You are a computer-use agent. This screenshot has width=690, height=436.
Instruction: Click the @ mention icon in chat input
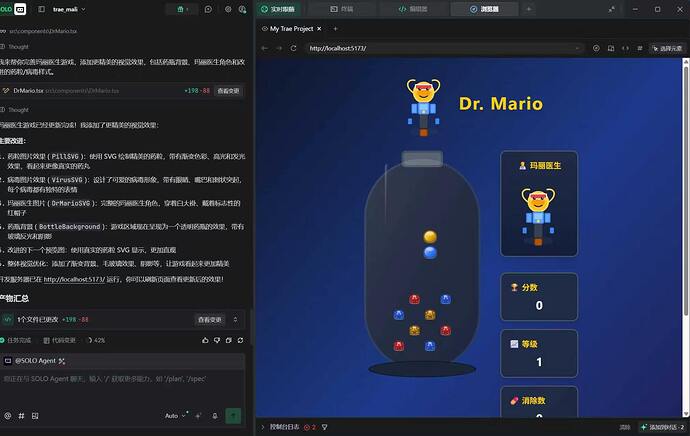coord(7,415)
